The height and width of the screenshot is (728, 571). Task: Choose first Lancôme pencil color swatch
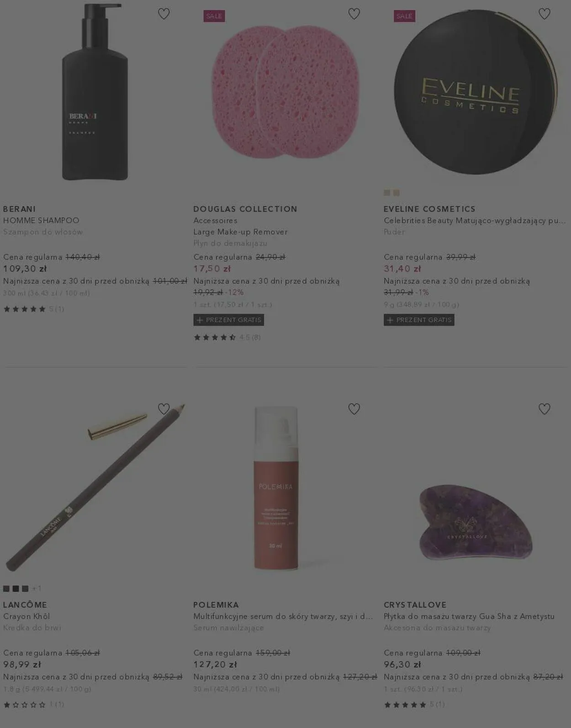6,589
